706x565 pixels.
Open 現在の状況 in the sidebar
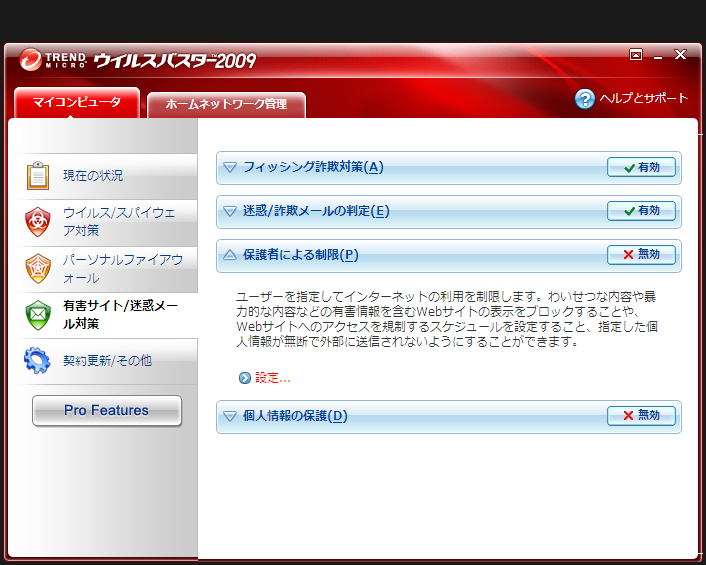(109, 176)
